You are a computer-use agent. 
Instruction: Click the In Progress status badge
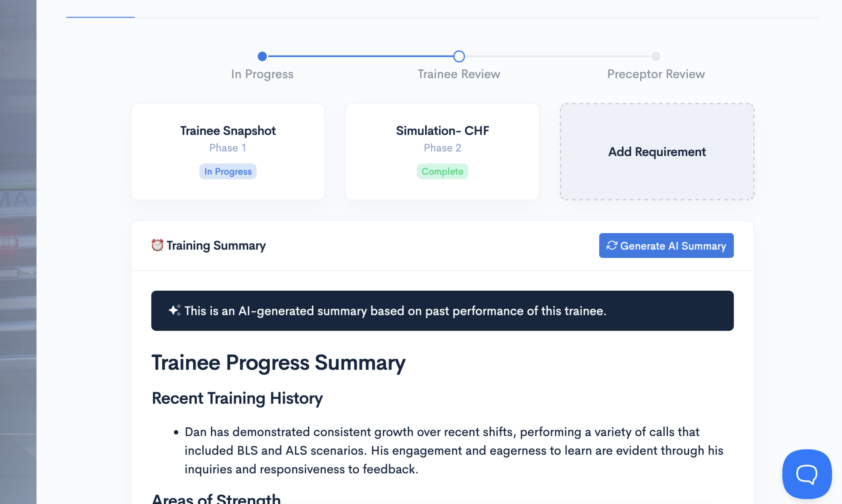228,172
